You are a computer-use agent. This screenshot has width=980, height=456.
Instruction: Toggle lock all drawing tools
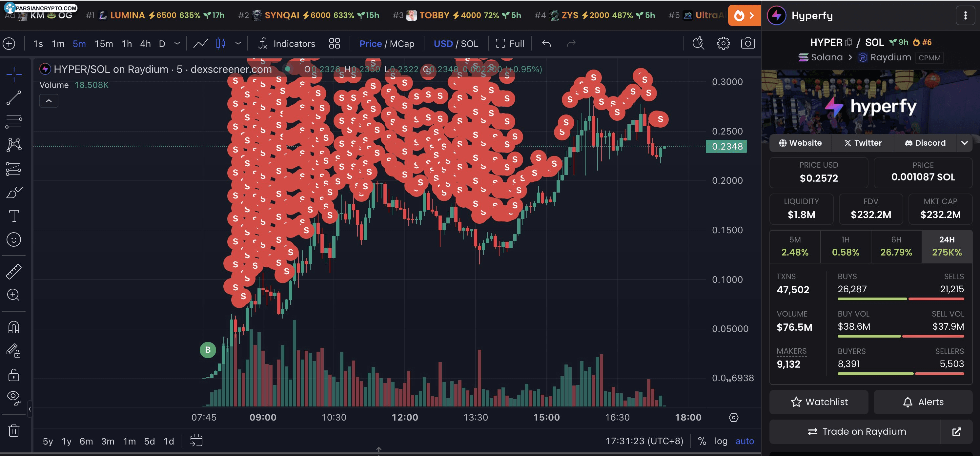point(14,375)
